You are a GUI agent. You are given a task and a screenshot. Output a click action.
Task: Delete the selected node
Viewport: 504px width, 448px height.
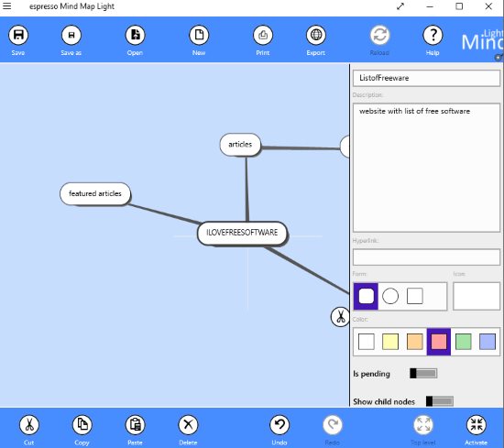click(x=188, y=425)
